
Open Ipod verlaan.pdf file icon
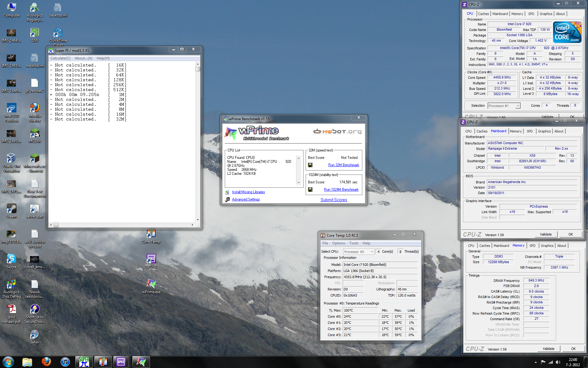pyautogui.click(x=12, y=314)
